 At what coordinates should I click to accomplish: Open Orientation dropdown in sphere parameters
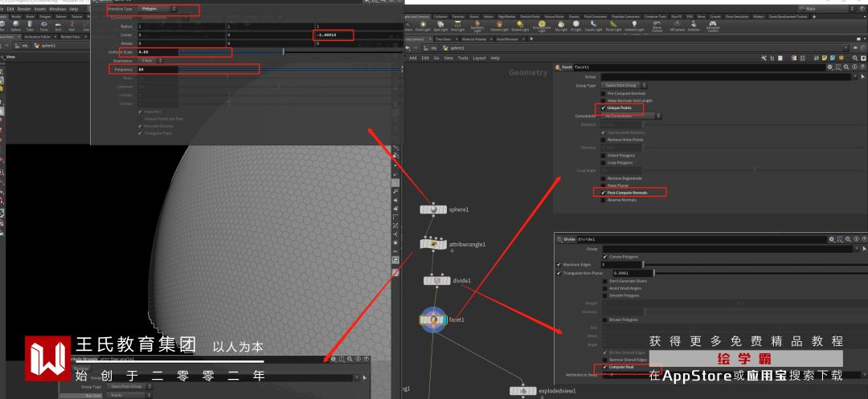point(152,61)
